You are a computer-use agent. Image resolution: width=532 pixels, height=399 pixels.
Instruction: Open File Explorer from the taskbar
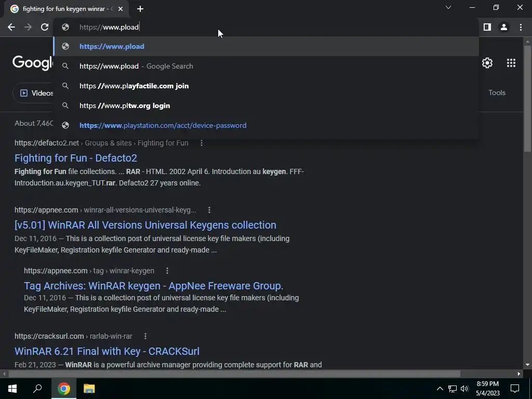coord(89,389)
